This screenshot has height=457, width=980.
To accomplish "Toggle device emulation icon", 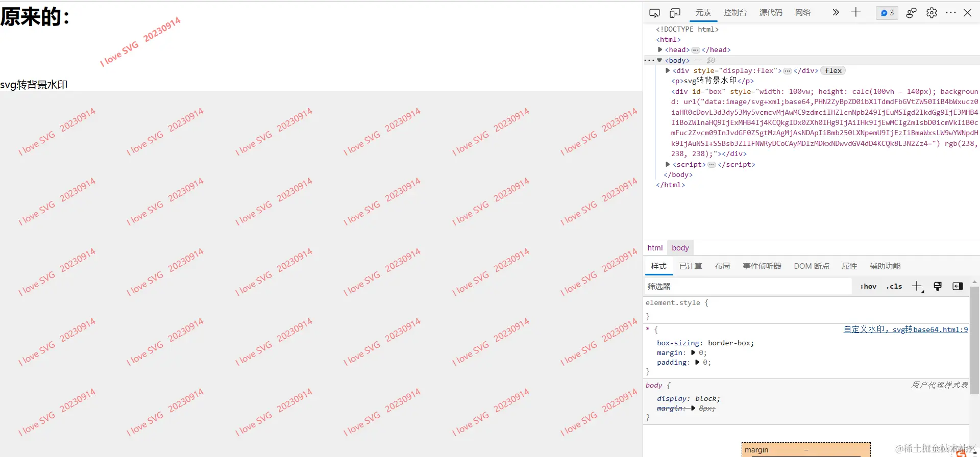I will (x=675, y=13).
